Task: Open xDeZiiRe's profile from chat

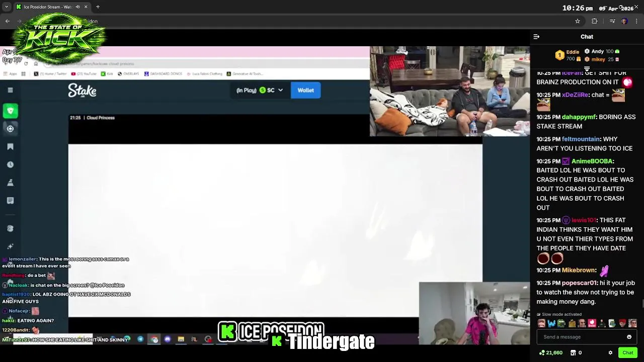Action: [x=575, y=95]
